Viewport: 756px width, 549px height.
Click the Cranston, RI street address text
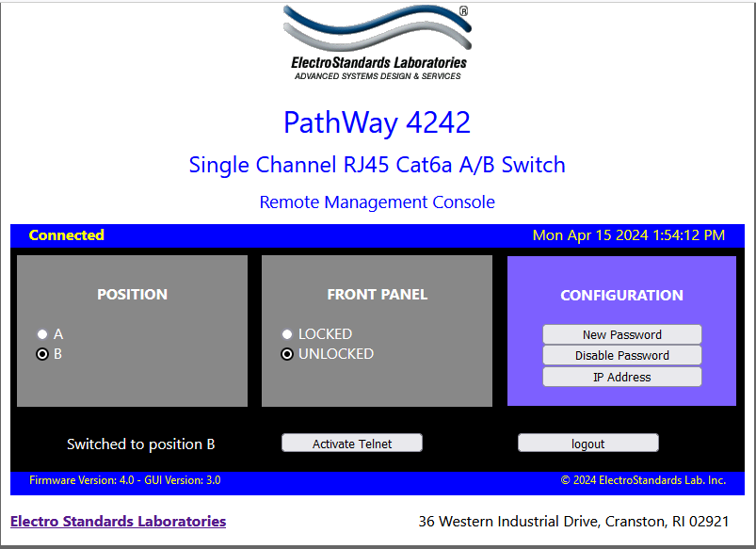click(x=573, y=522)
